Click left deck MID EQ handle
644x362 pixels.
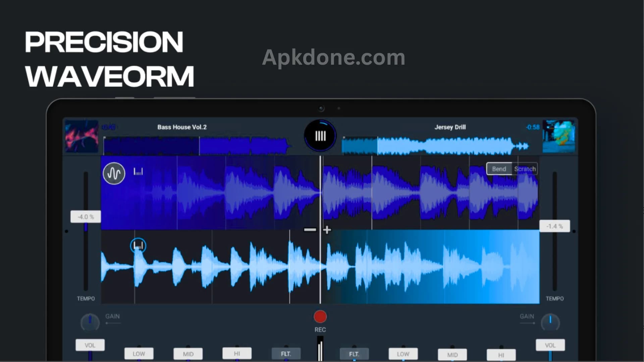[188, 354]
